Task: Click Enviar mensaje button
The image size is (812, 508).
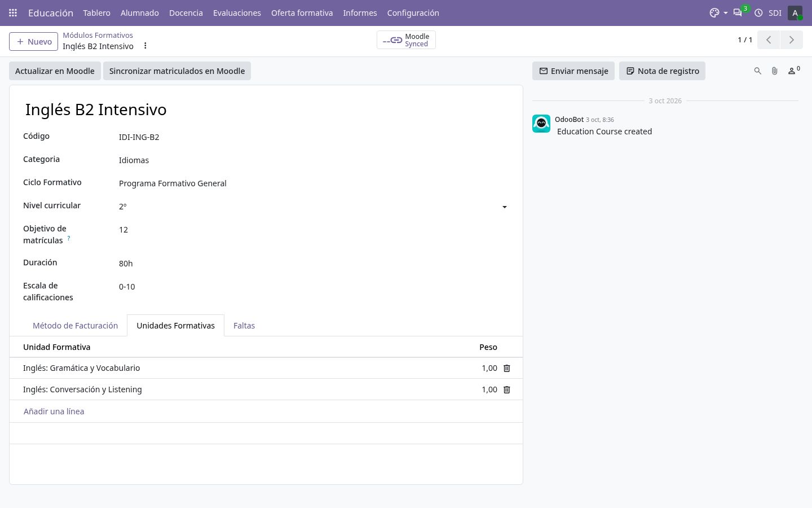Action: coord(573,71)
